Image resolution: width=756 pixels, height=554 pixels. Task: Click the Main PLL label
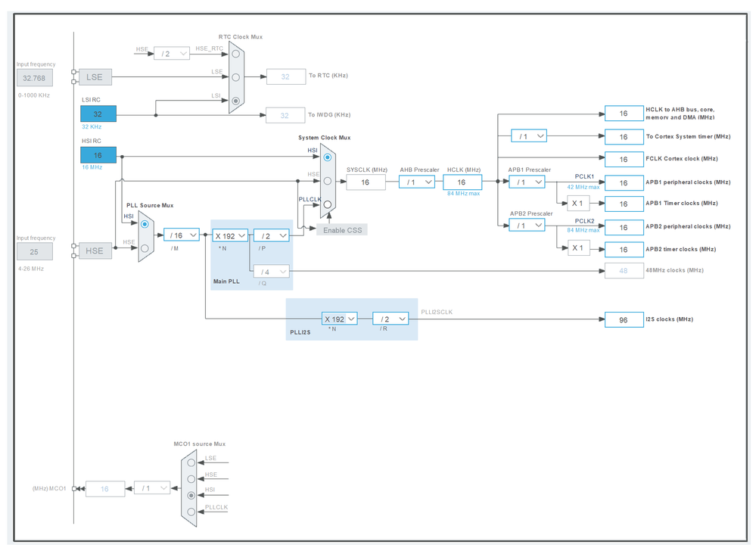(226, 281)
